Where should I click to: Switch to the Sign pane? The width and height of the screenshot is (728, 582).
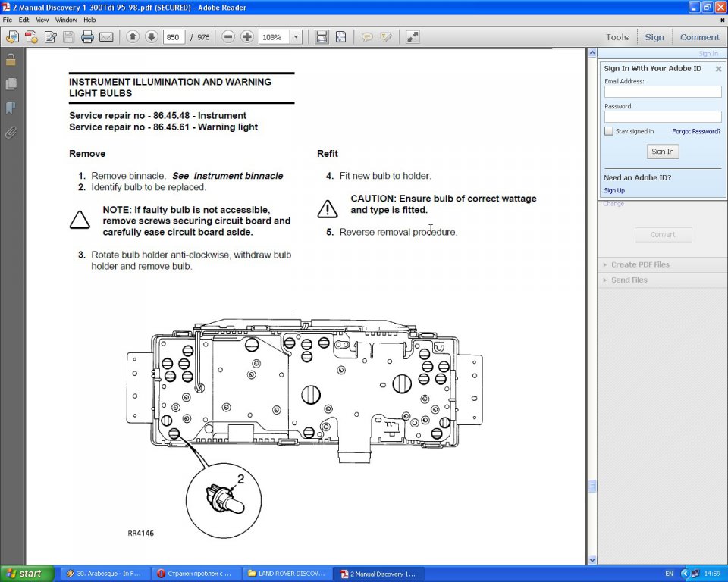[x=654, y=37]
